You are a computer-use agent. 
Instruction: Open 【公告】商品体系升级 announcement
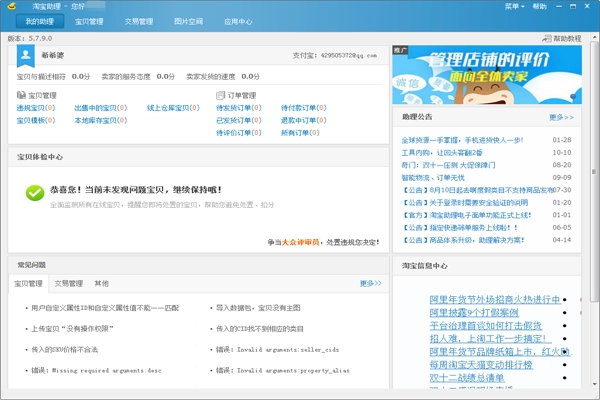463,240
